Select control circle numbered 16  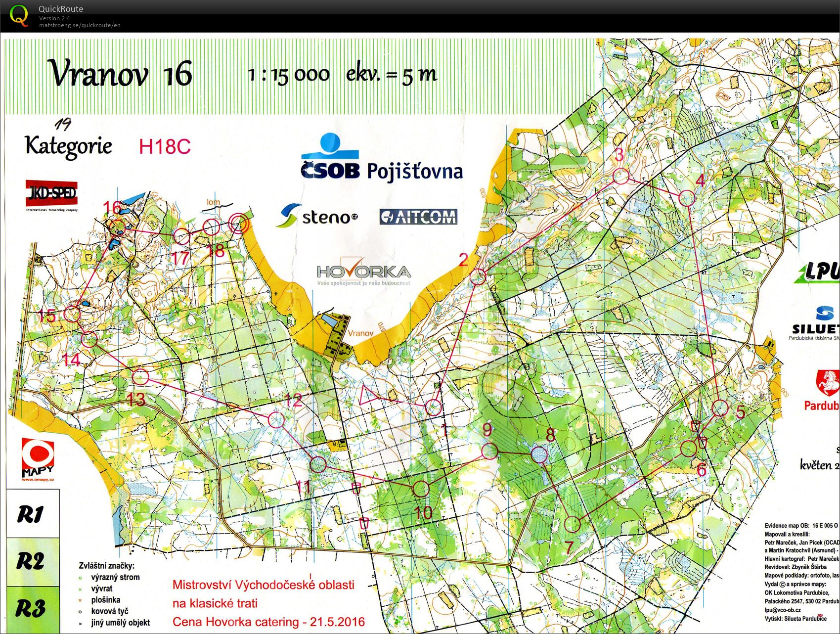[118, 227]
